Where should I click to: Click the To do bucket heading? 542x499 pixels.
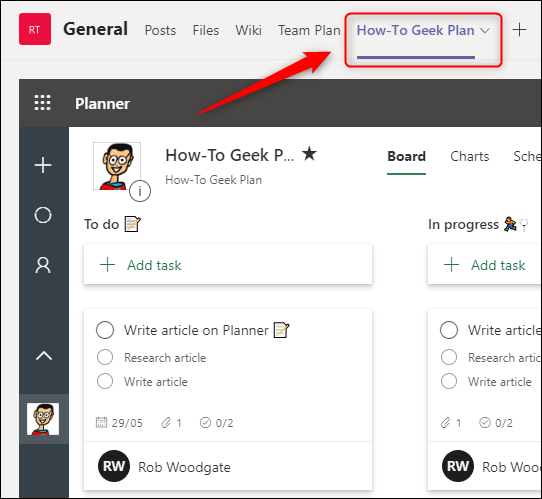click(x=112, y=224)
